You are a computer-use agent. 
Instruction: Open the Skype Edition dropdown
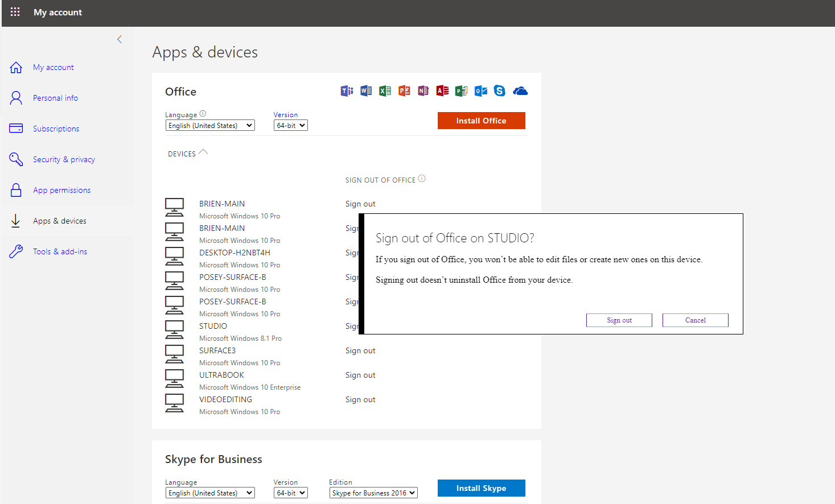click(x=373, y=493)
